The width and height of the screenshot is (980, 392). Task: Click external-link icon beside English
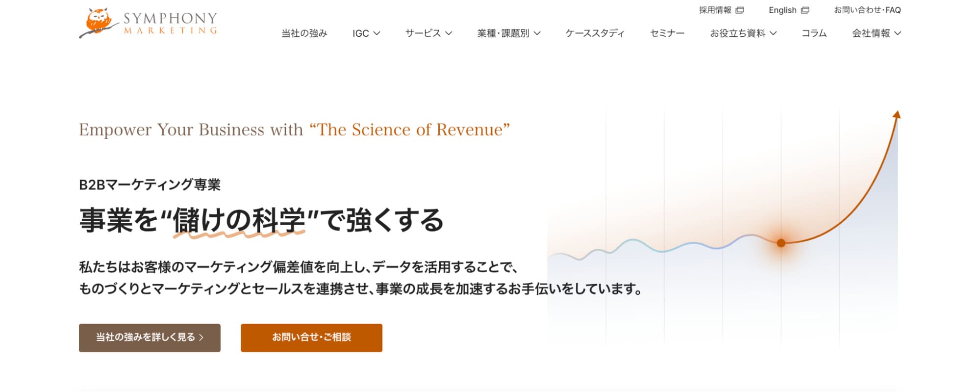tap(805, 10)
